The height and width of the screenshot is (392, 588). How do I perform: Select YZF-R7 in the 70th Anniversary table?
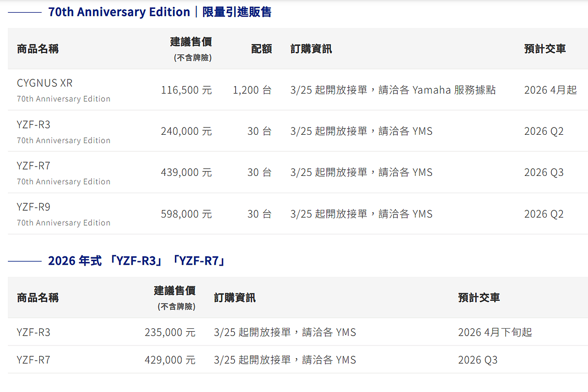[34, 166]
